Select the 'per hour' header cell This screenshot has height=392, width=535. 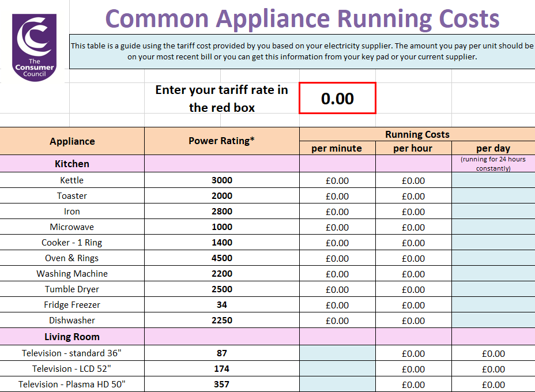413,148
